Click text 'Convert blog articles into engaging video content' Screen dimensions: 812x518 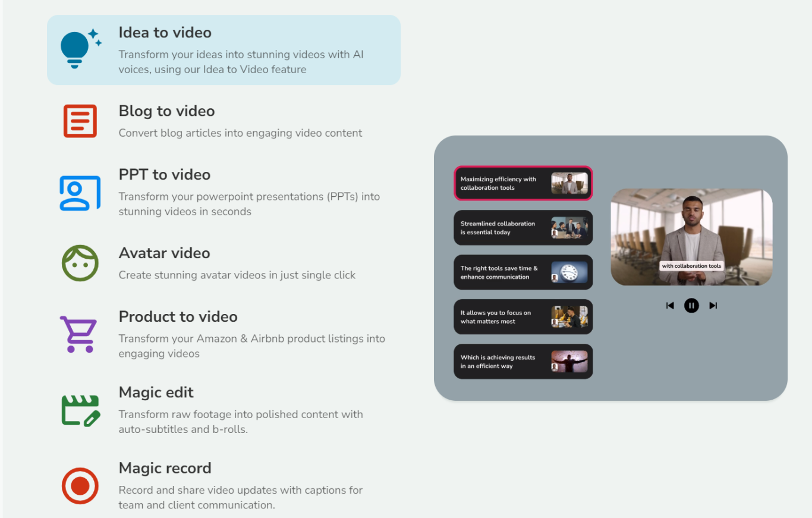[x=240, y=133]
